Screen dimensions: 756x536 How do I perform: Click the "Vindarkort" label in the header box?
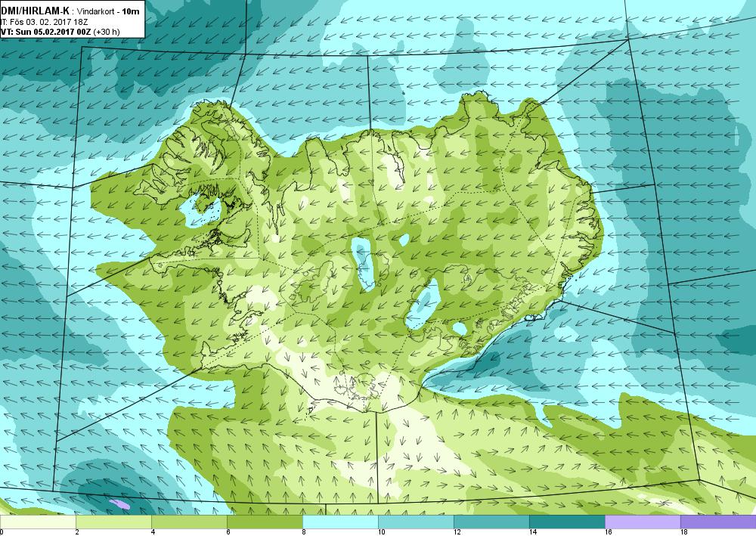click(x=97, y=11)
